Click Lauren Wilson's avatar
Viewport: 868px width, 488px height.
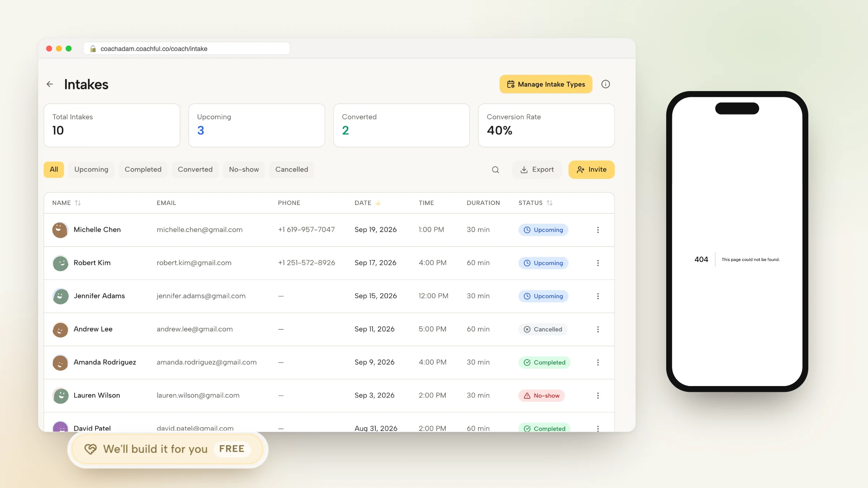tap(60, 396)
